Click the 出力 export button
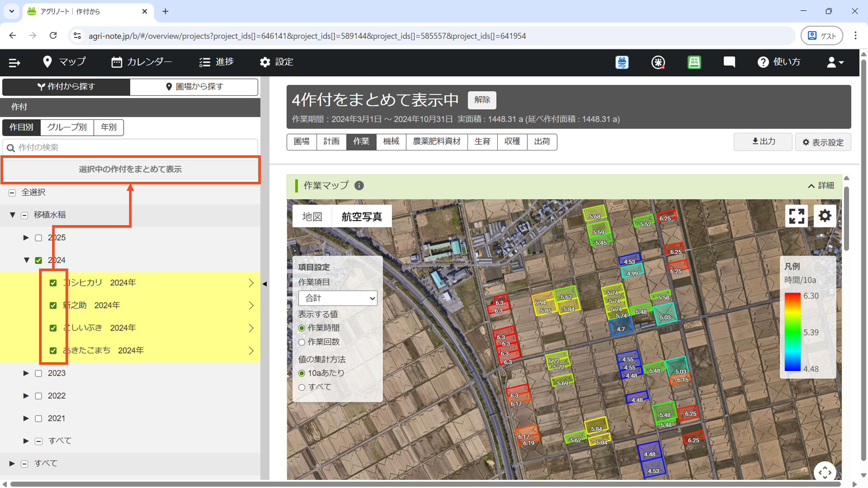The image size is (868, 488). tap(763, 142)
